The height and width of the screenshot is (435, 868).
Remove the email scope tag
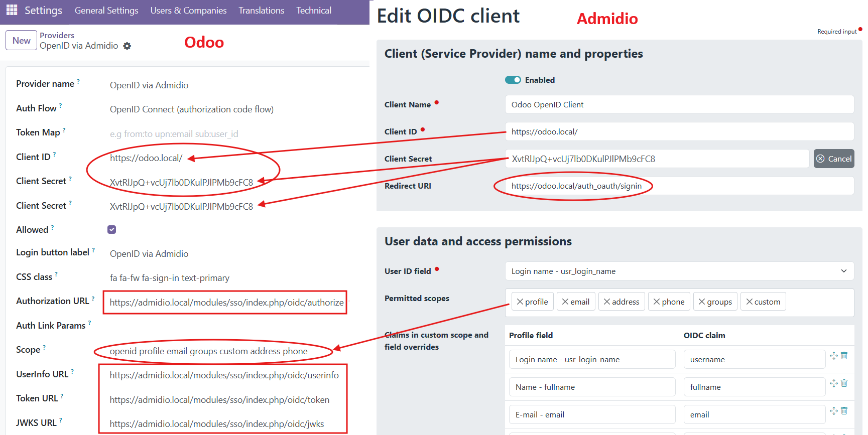[565, 302]
